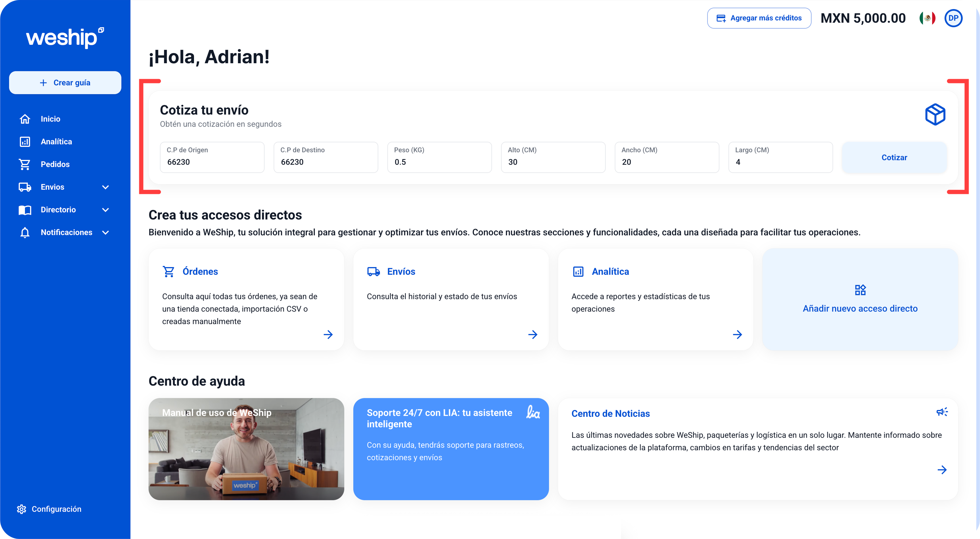This screenshot has height=539, width=980.
Task: Click the Centro de Noticias arrow icon
Action: 942,470
